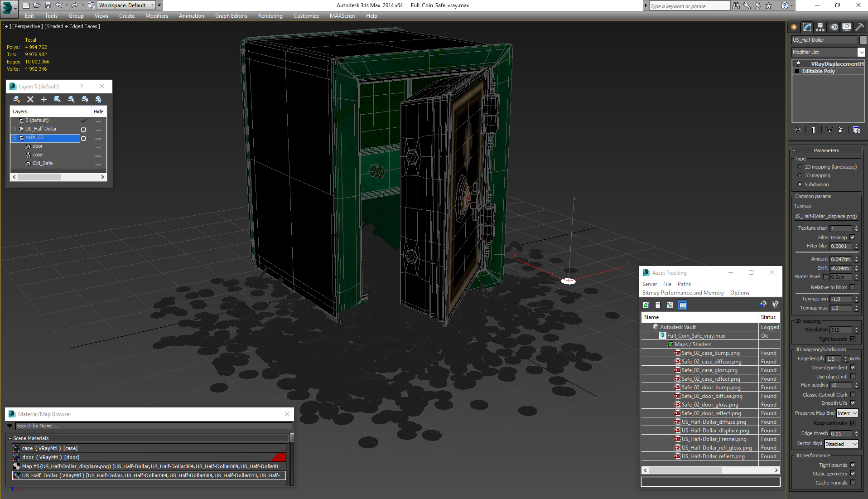The width and height of the screenshot is (868, 499).
Task: Open the MAXScript menu
Action: [342, 16]
